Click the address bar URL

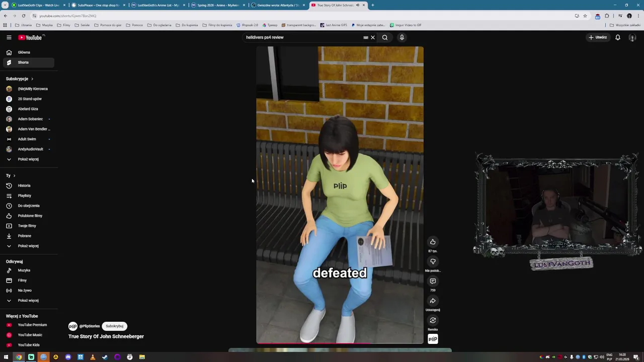tap(67, 16)
